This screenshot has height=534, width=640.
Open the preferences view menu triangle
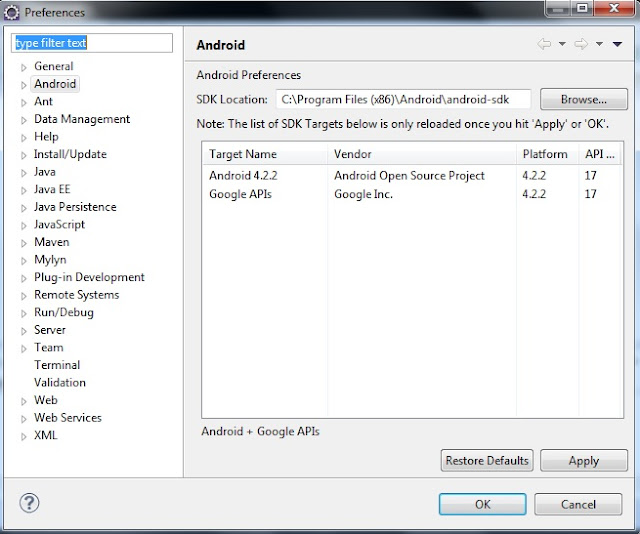617,44
